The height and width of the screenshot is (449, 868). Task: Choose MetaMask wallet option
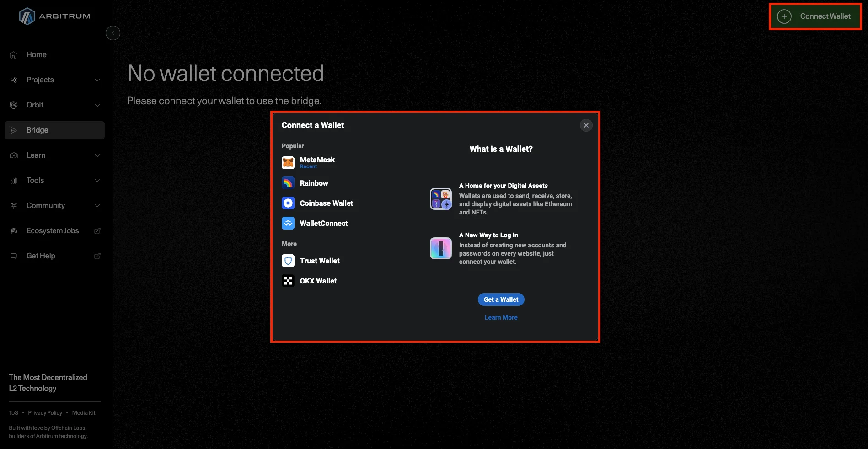(x=337, y=162)
